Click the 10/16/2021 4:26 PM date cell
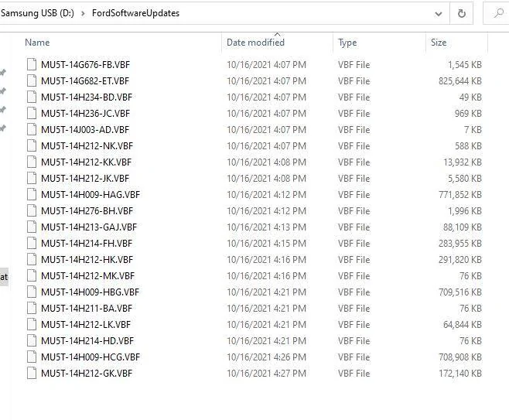509x420 pixels. [x=266, y=357]
